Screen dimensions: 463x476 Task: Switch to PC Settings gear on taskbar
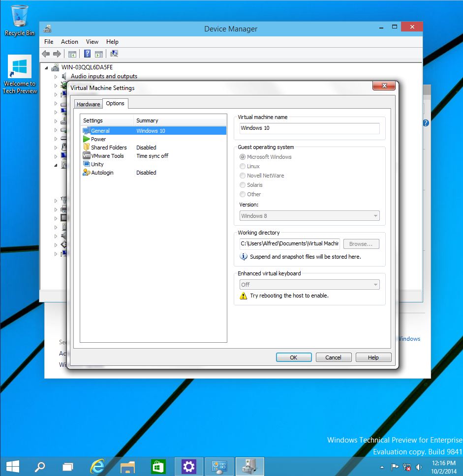[x=188, y=467]
